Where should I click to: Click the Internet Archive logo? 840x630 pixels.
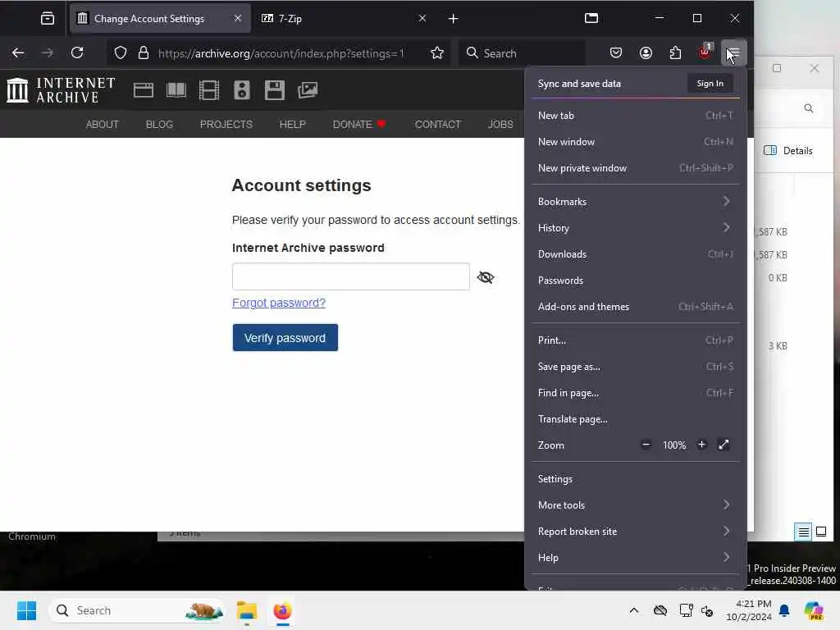(61, 90)
